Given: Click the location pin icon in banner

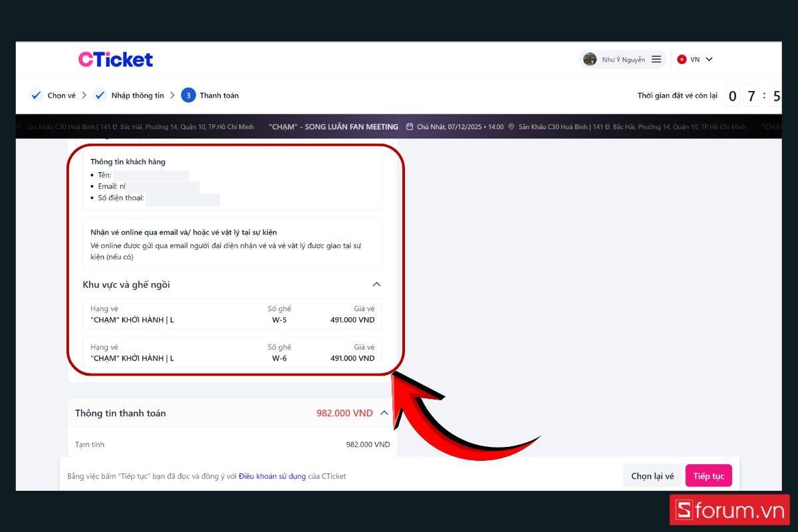Looking at the screenshot, I should coord(511,126).
